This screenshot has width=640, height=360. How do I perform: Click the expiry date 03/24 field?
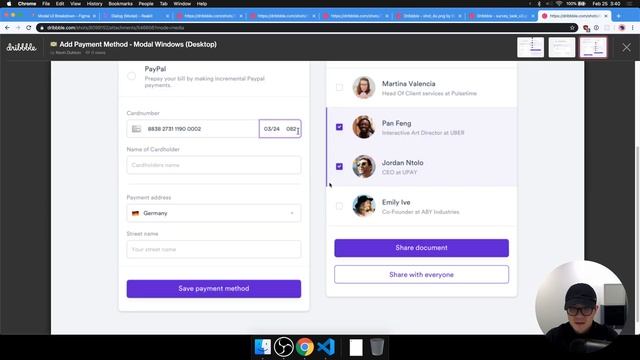[x=271, y=129]
